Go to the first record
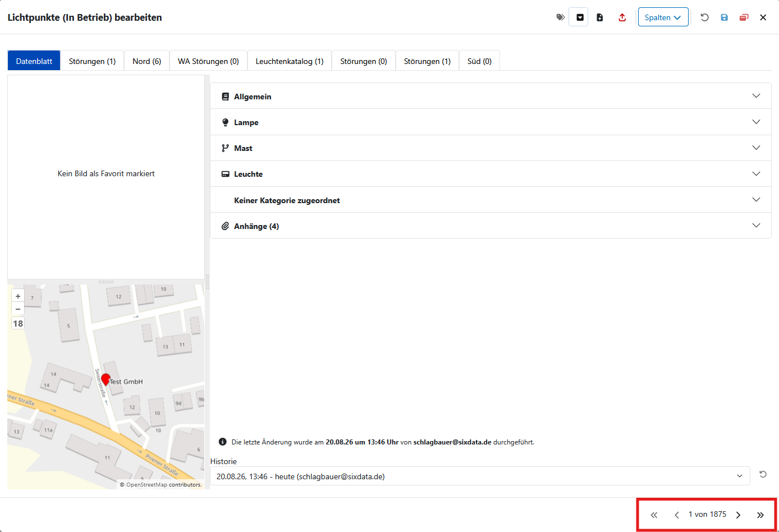 [x=654, y=515]
